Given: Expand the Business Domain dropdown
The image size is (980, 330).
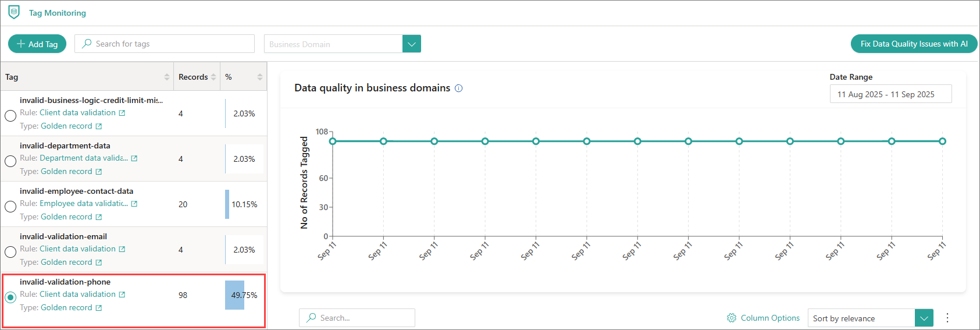Looking at the screenshot, I should [x=411, y=44].
